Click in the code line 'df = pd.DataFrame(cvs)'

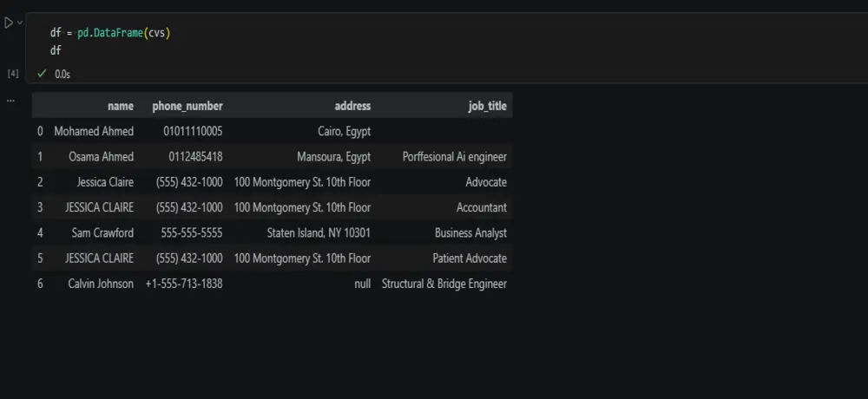click(111, 33)
